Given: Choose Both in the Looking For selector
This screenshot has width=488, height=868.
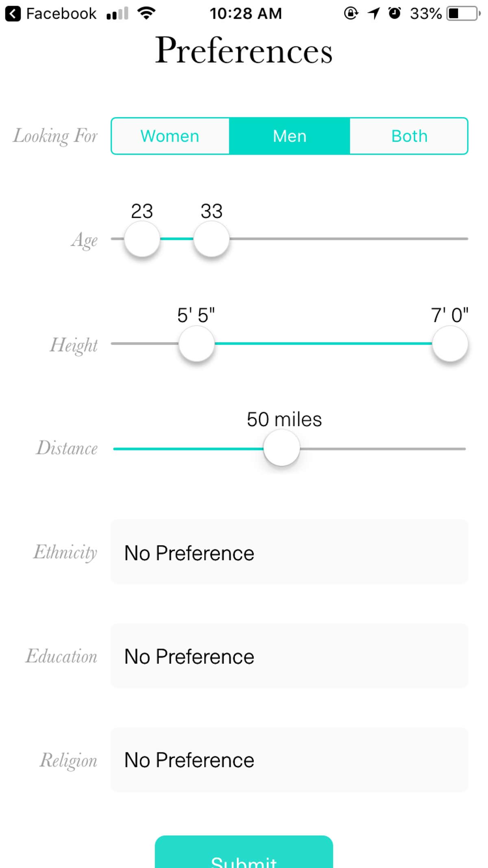Looking at the screenshot, I should pyautogui.click(x=408, y=136).
